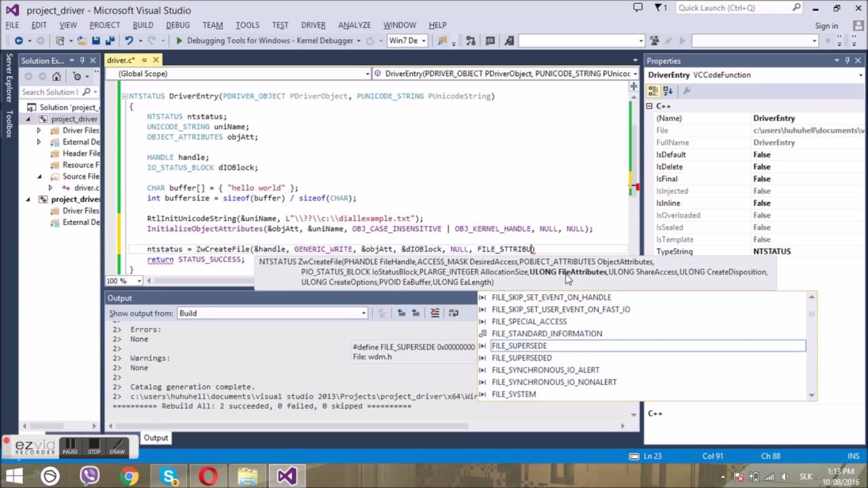Open the debugger target dropdown arrow

357,41
